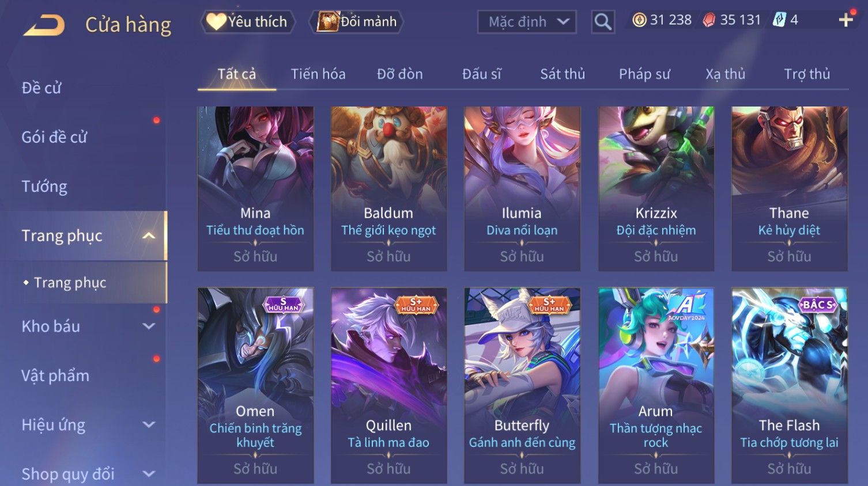The height and width of the screenshot is (486, 868).
Task: Switch to the Pháp sư tab
Action: coord(644,74)
